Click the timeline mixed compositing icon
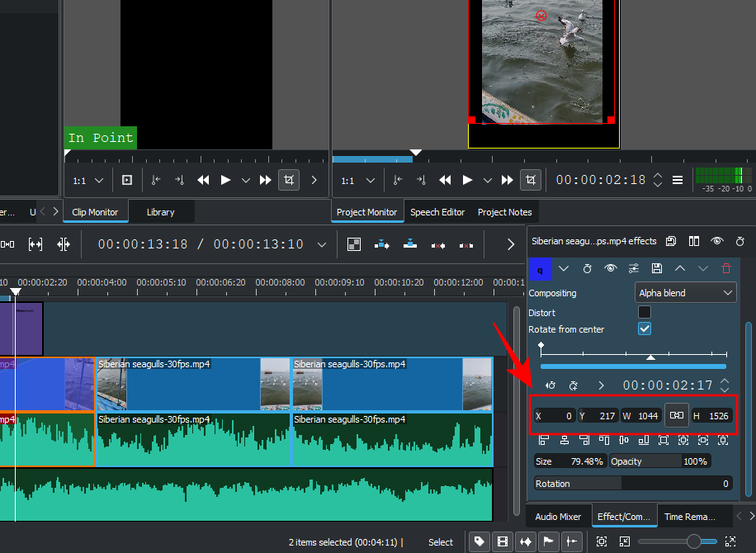The width and height of the screenshot is (756, 553). pos(354,244)
